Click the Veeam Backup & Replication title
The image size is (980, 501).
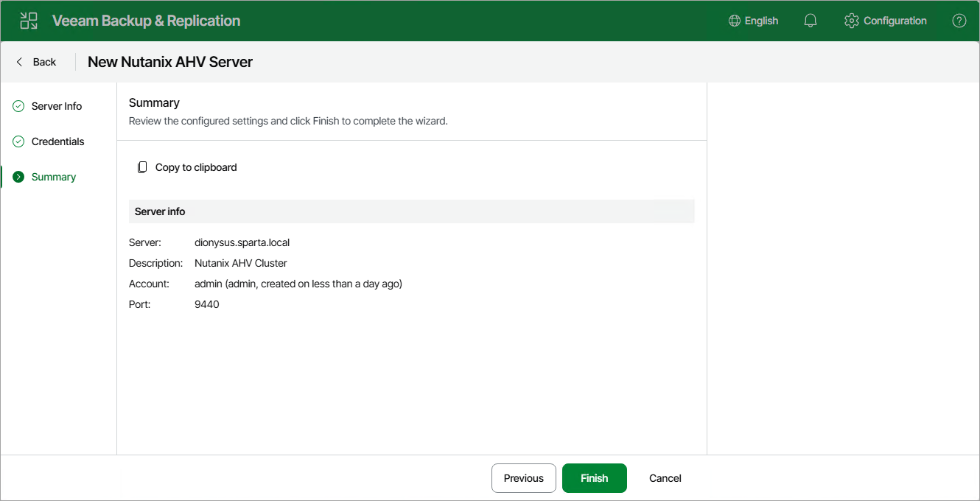coord(147,21)
